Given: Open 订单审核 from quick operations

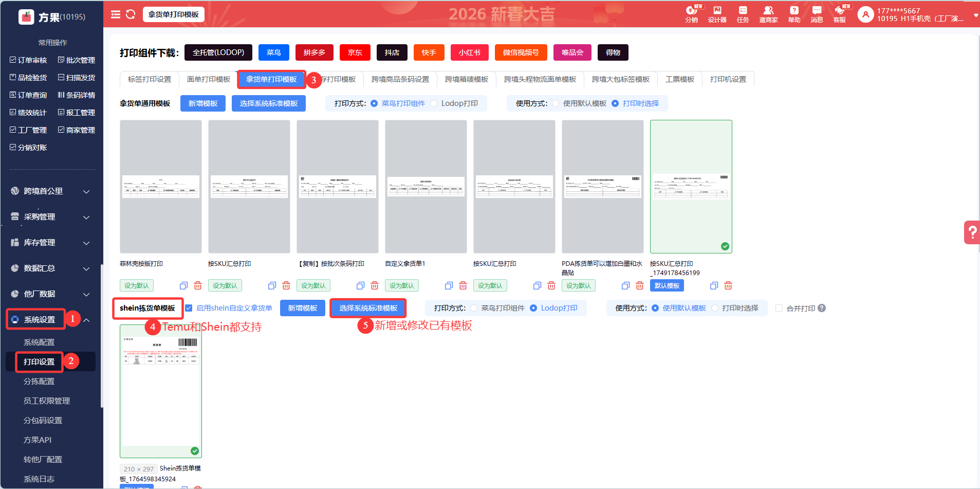Looking at the screenshot, I should click(x=28, y=60).
